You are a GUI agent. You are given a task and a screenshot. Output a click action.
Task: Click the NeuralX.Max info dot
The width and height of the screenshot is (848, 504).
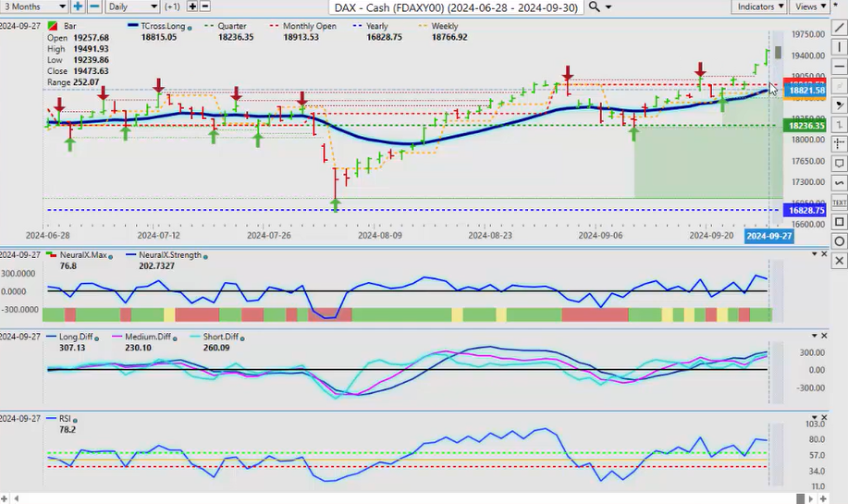click(x=110, y=256)
